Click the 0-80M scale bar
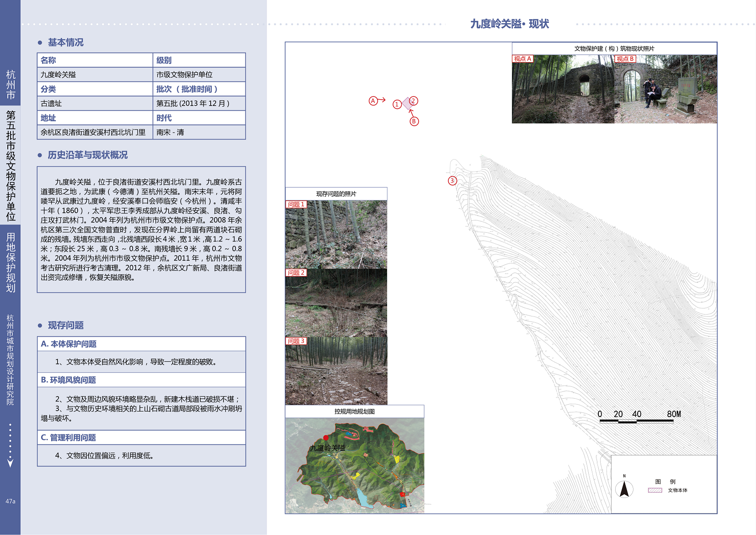Image resolution: width=756 pixels, height=535 pixels. pos(636,421)
